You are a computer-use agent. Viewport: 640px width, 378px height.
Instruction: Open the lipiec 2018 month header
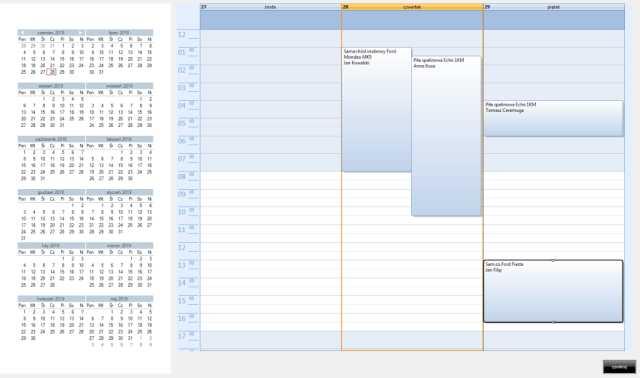(x=119, y=33)
